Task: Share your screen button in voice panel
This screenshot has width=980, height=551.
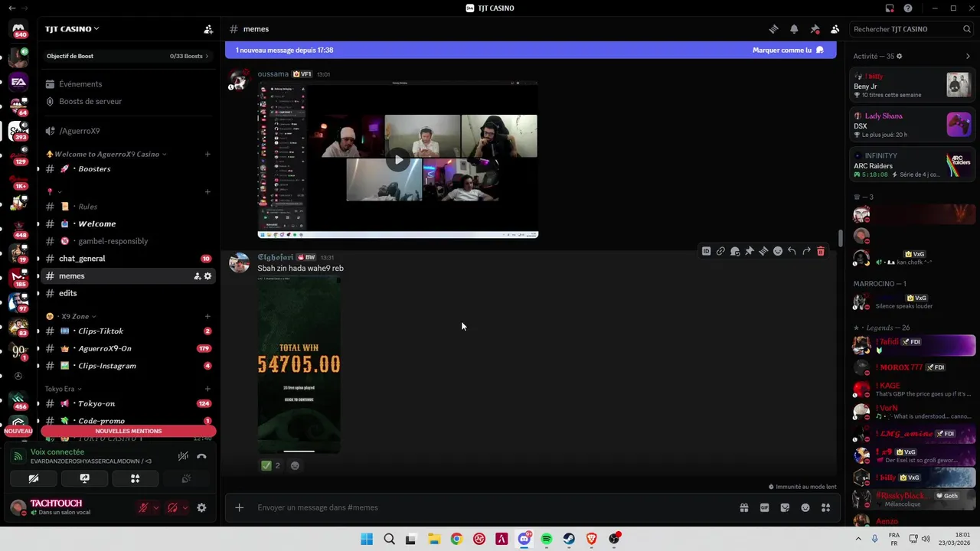Action: pyautogui.click(x=84, y=478)
